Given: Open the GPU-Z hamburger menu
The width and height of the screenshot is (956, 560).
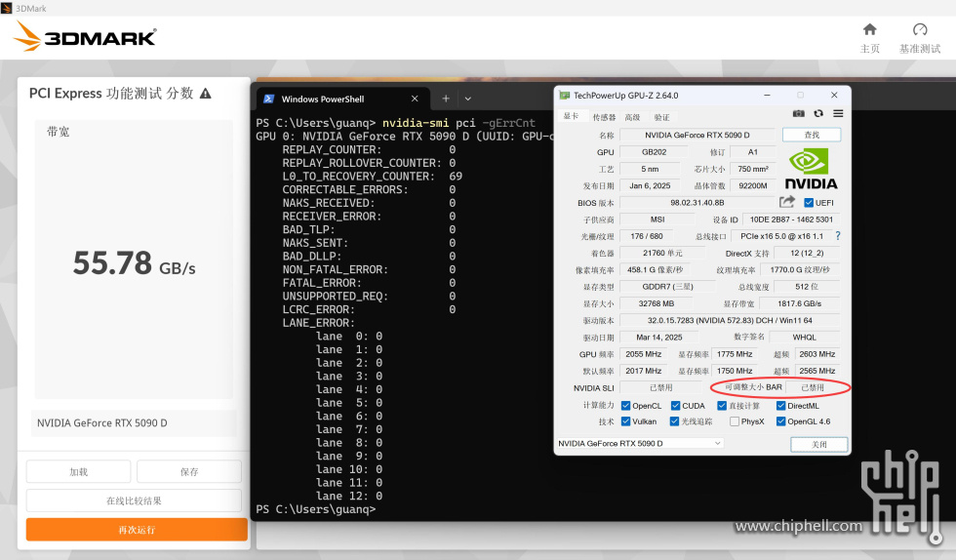Looking at the screenshot, I should coord(838,113).
